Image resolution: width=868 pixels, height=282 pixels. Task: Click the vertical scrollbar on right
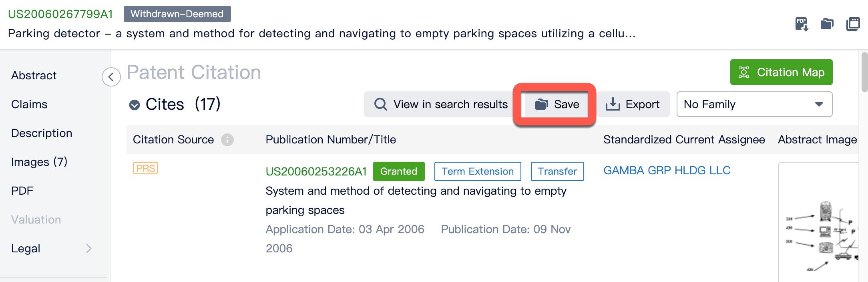pyautogui.click(x=864, y=72)
